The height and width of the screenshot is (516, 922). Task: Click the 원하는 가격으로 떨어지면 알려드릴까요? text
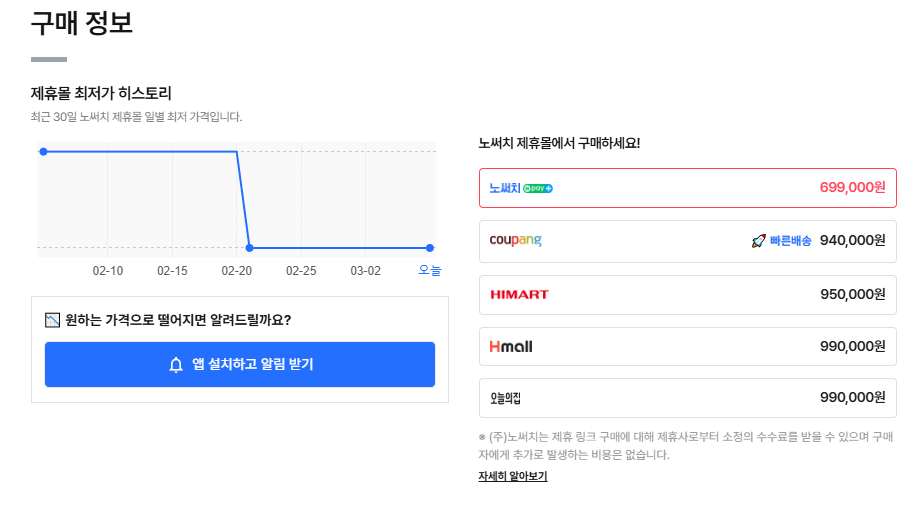pyautogui.click(x=178, y=320)
